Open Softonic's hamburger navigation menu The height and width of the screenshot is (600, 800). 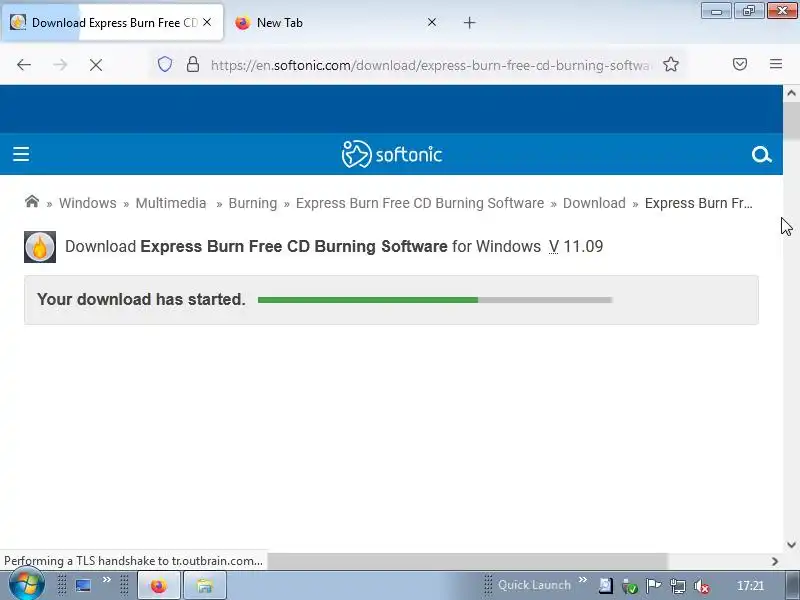[21, 154]
